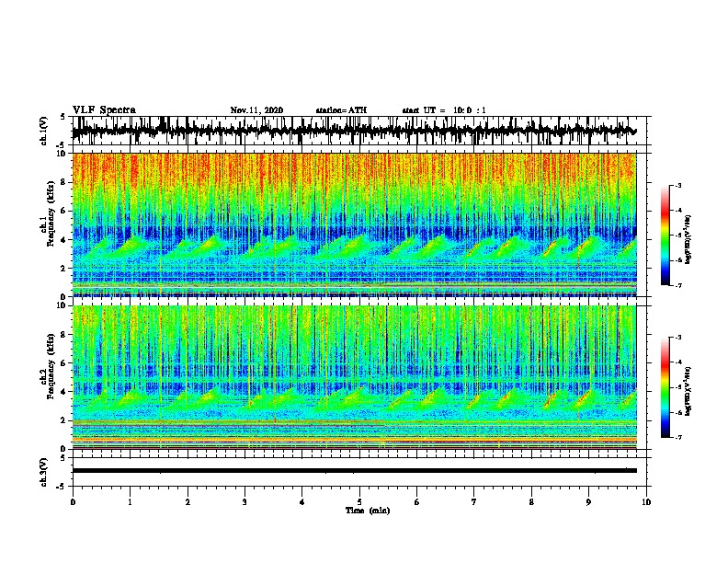728x563 pixels.
Task: Click "-5" on the ch.2 color scale
Action: tap(678, 387)
